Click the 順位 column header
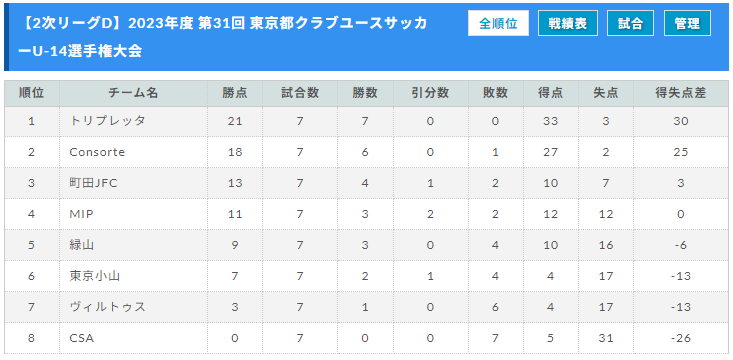Image resolution: width=733 pixels, height=360 pixels. [32, 93]
